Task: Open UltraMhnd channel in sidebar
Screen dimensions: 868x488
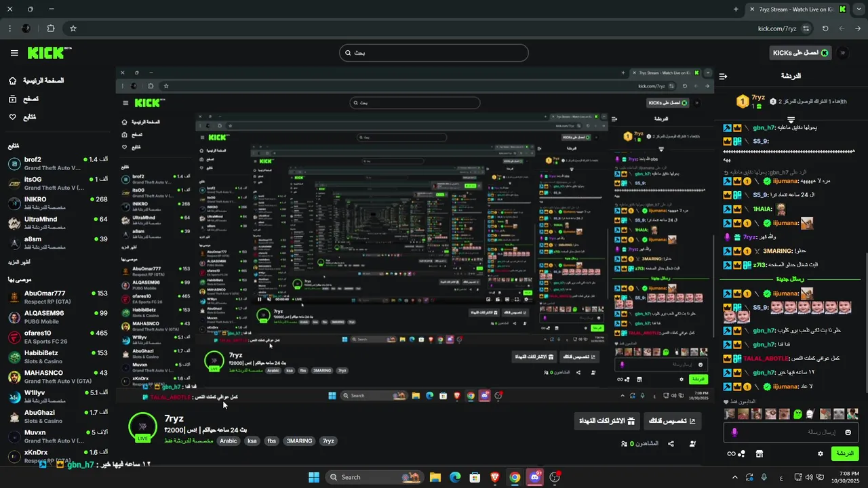Action: (x=58, y=223)
